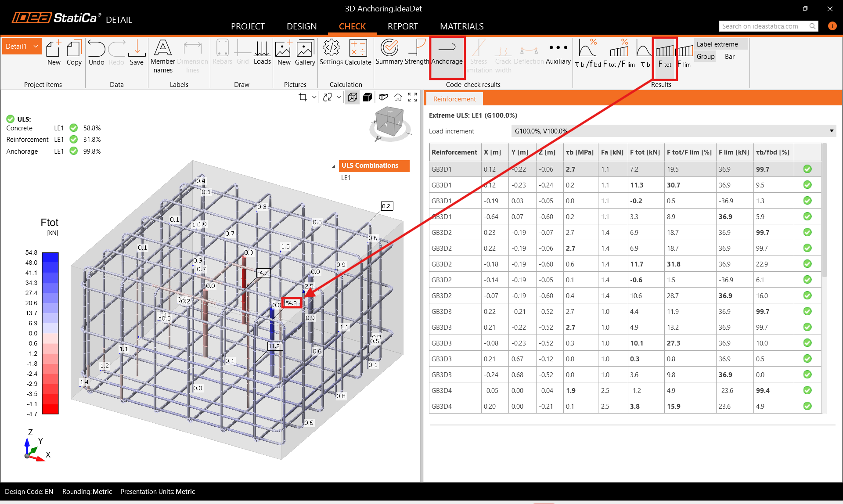
Task: Add a New picture to gallery
Action: (x=284, y=52)
